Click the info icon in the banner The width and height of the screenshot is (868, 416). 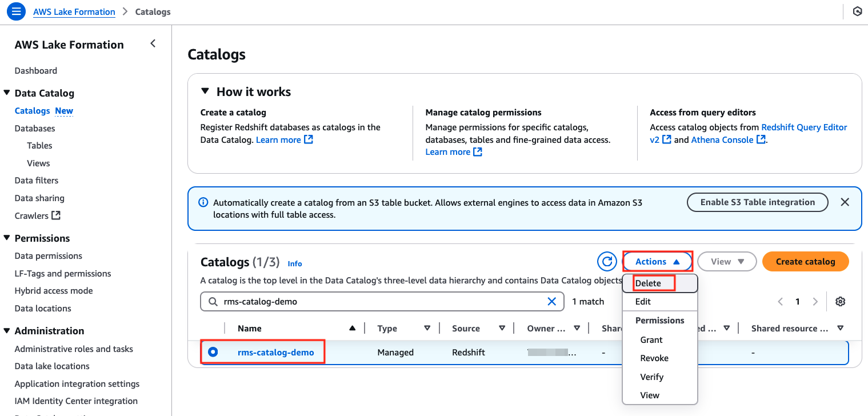(x=203, y=202)
